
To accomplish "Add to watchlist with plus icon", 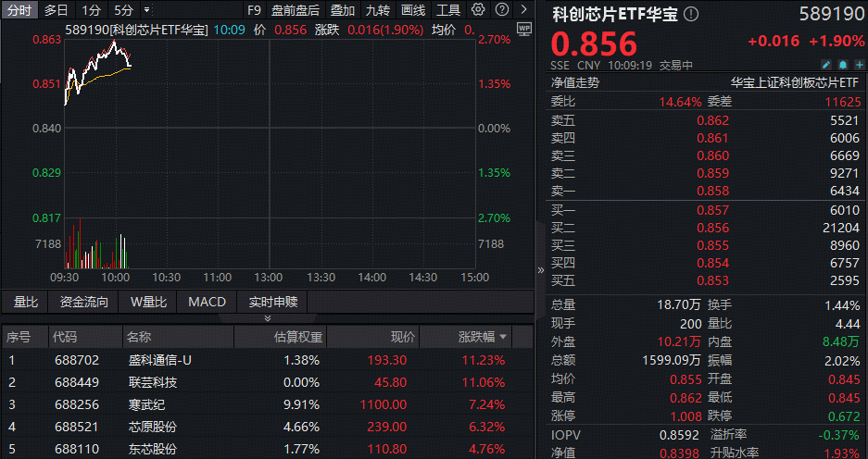I will [x=858, y=65].
